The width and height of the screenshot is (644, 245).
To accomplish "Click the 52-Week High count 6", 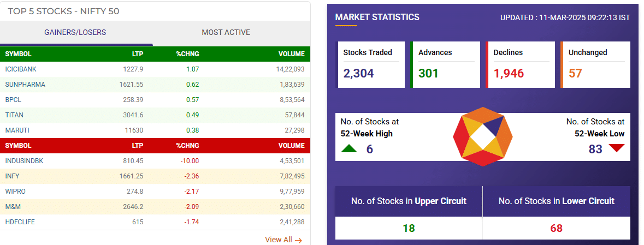I will tap(370, 149).
